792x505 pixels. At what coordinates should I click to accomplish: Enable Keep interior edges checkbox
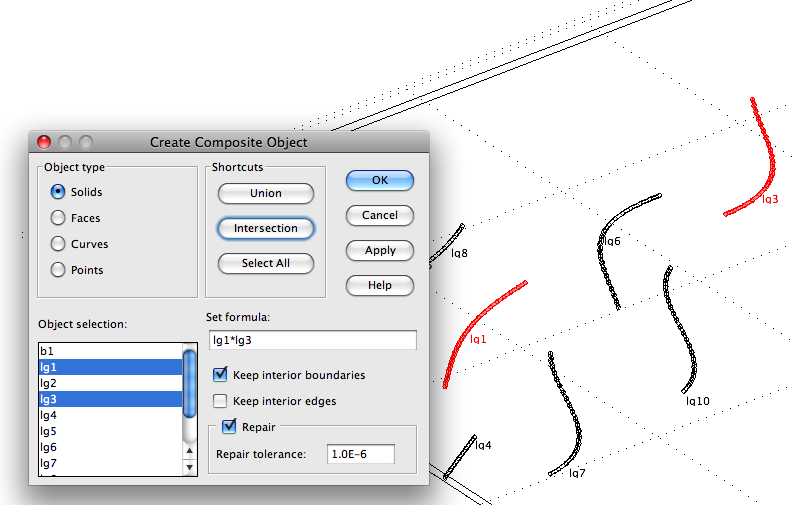pos(220,401)
